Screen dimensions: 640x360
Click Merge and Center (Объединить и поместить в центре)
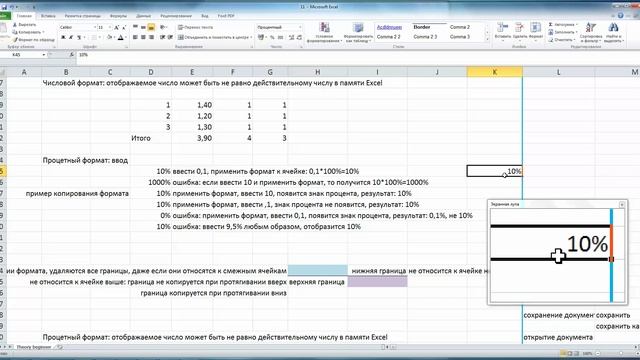(215, 38)
